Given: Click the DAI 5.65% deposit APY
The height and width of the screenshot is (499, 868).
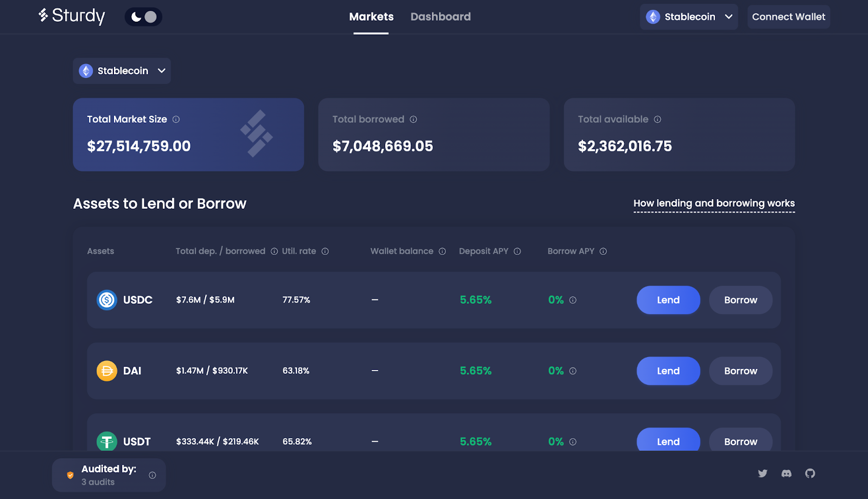Looking at the screenshot, I should click(x=476, y=371).
